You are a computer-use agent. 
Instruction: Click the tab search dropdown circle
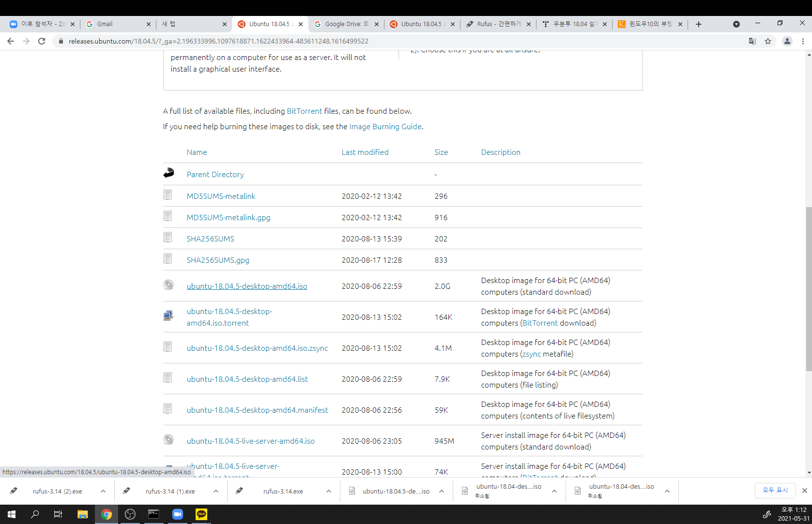pos(736,24)
